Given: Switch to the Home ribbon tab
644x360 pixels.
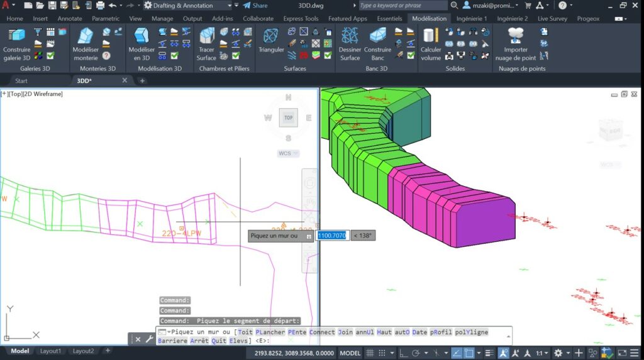Looking at the screenshot, I should (15, 18).
